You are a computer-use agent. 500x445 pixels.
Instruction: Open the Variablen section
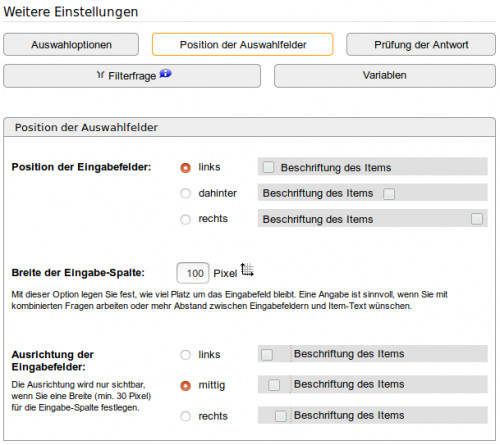click(x=385, y=76)
